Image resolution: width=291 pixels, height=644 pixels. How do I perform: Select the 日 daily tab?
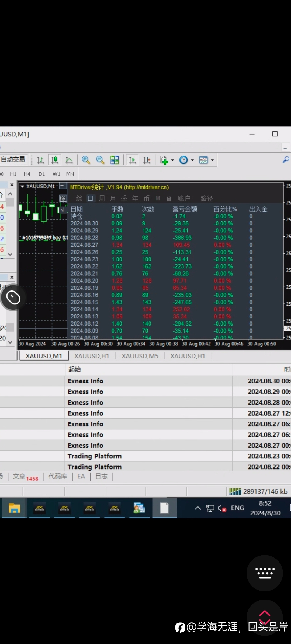tap(90, 198)
